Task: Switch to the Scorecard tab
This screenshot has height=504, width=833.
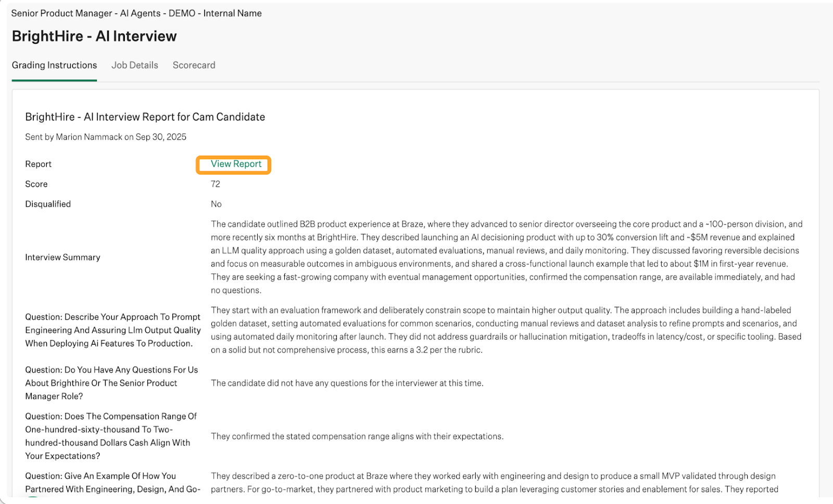Action: (x=194, y=65)
